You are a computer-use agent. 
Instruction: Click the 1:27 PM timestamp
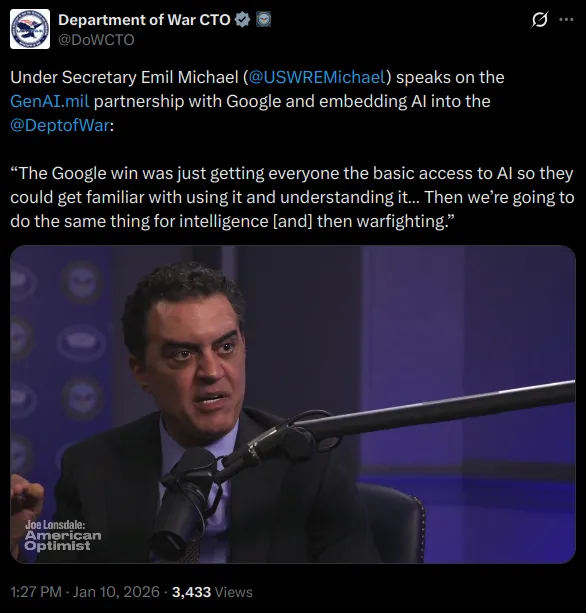click(x=36, y=592)
